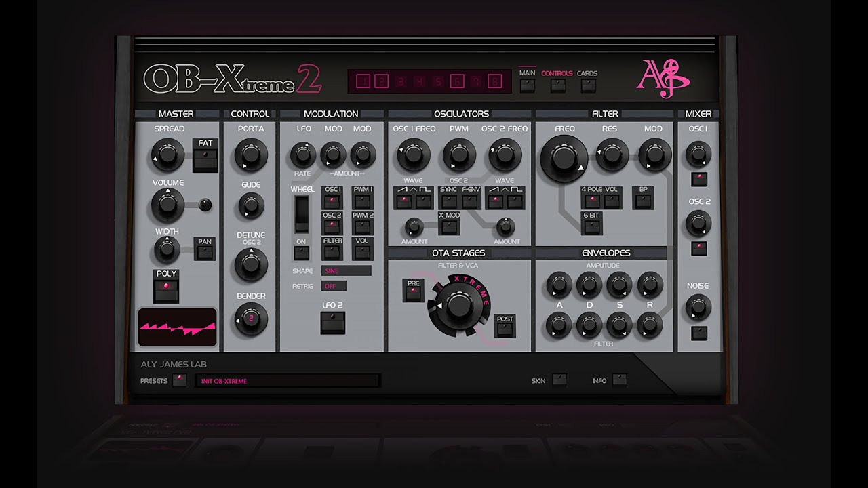This screenshot has height=488, width=868.
Task: Toggle LFO routing to VOL
Action: [x=362, y=253]
